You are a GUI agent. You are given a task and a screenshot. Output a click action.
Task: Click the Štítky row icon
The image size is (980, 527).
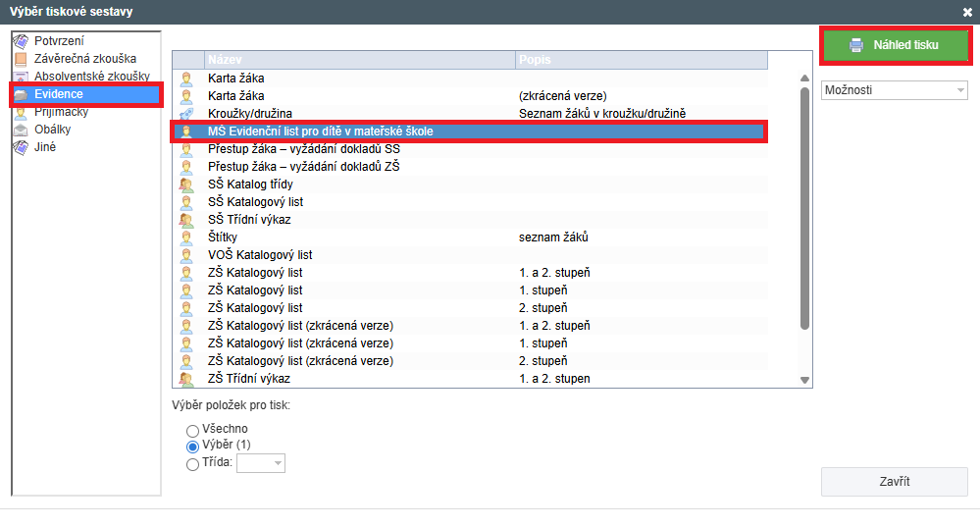[x=186, y=237]
